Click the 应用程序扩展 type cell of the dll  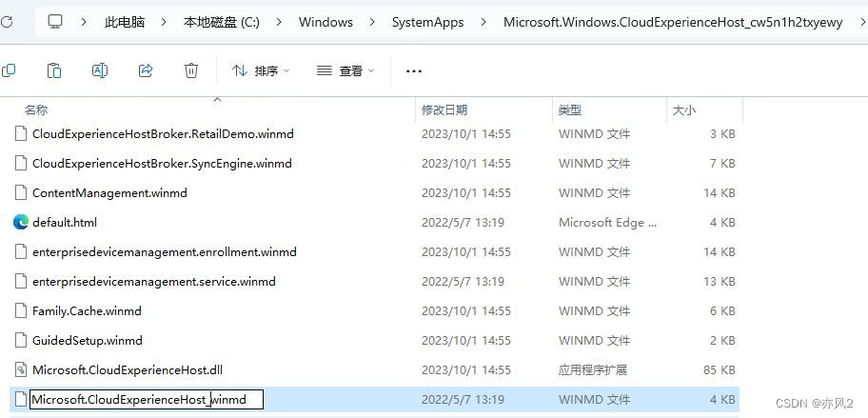pyautogui.click(x=593, y=369)
